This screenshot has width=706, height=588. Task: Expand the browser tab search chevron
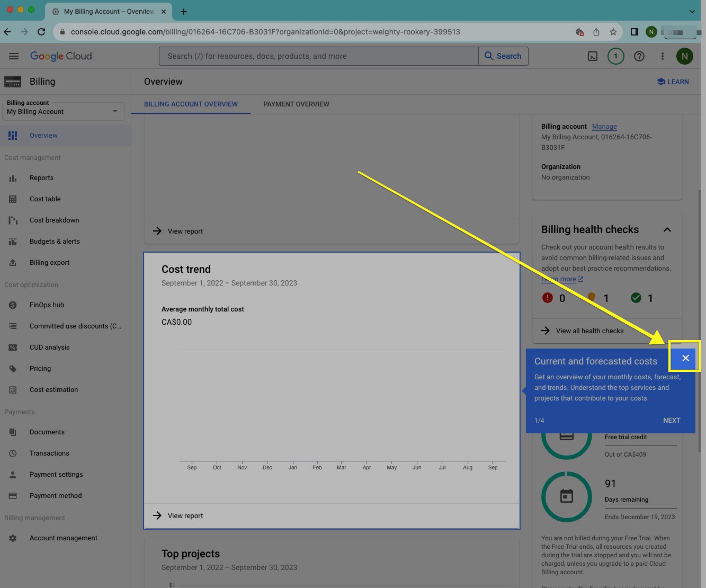click(x=692, y=11)
